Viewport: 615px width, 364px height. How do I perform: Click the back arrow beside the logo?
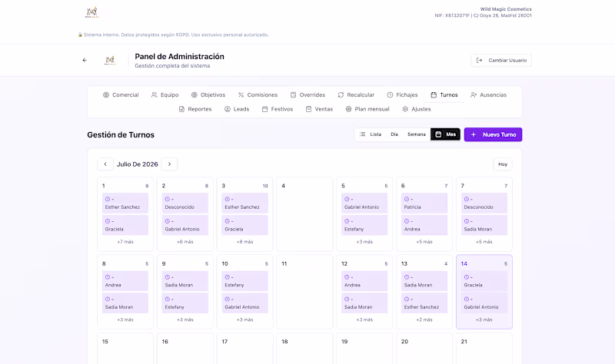pos(85,61)
